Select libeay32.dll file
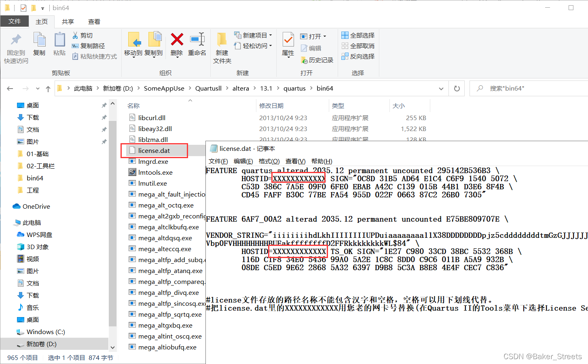This screenshot has width=588, height=364. tap(155, 129)
